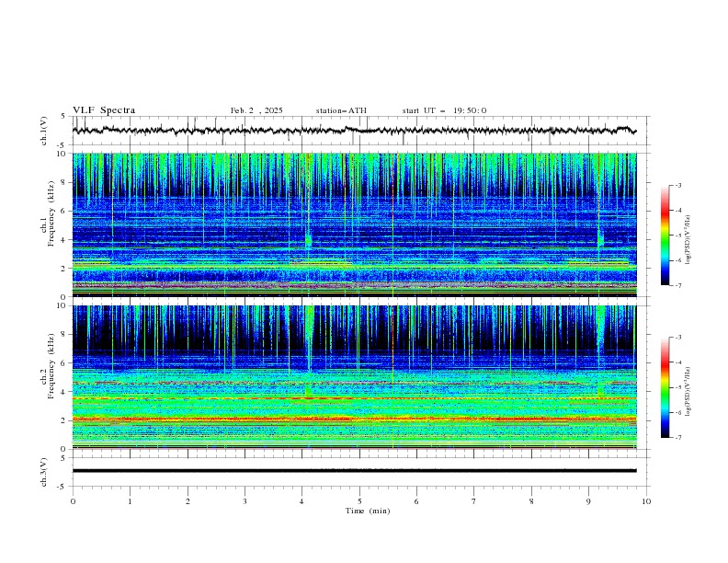Click the "-7" tick on the upper color scale
The width and height of the screenshot is (728, 563).
[x=678, y=285]
